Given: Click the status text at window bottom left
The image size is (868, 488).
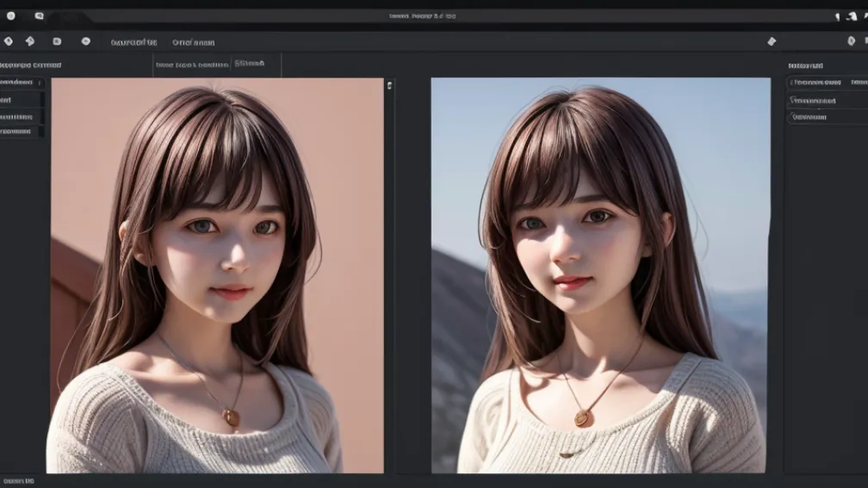Looking at the screenshot, I should 18,481.
